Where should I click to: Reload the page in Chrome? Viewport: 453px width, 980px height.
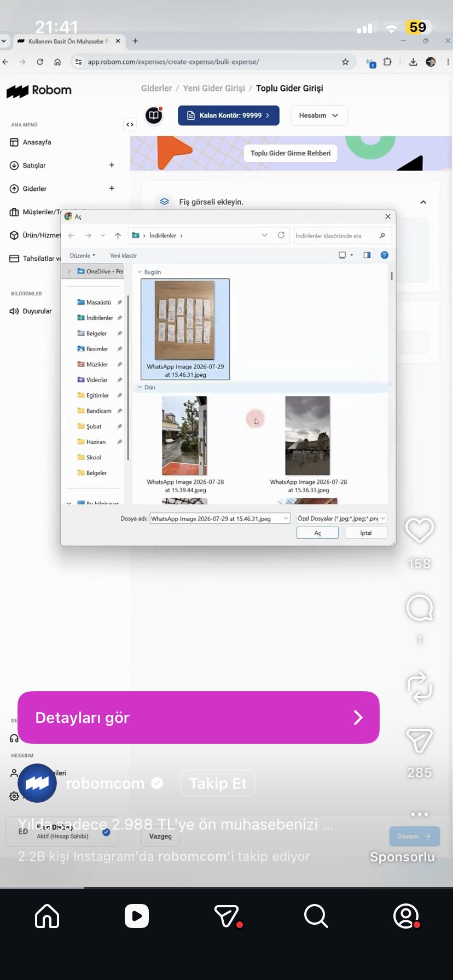pos(40,62)
